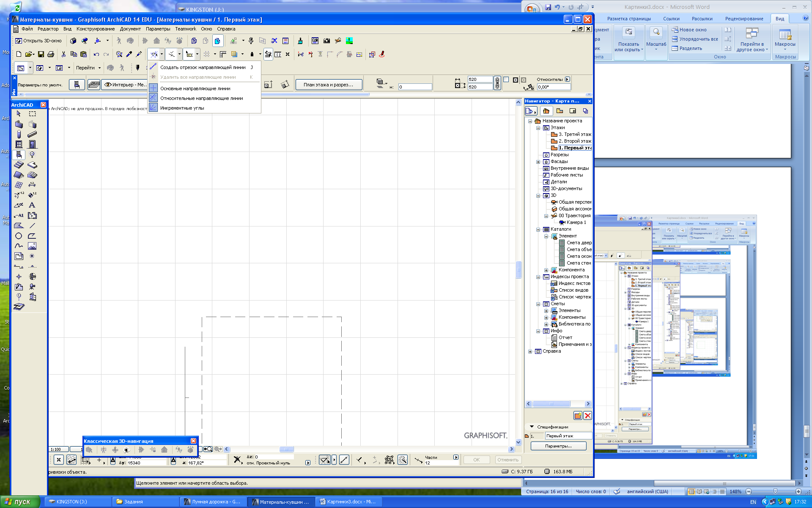Select the Marquee tool in toolbox
Screen dimensions: 812x508
[32, 114]
